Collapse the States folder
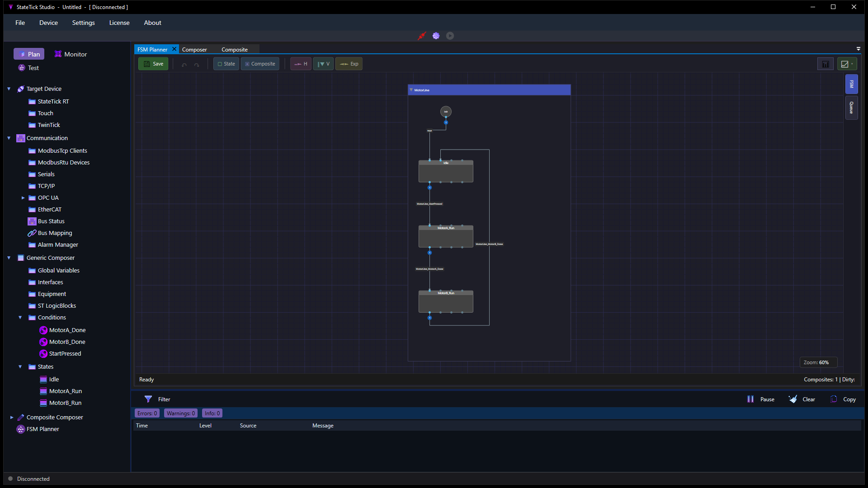 [20, 367]
